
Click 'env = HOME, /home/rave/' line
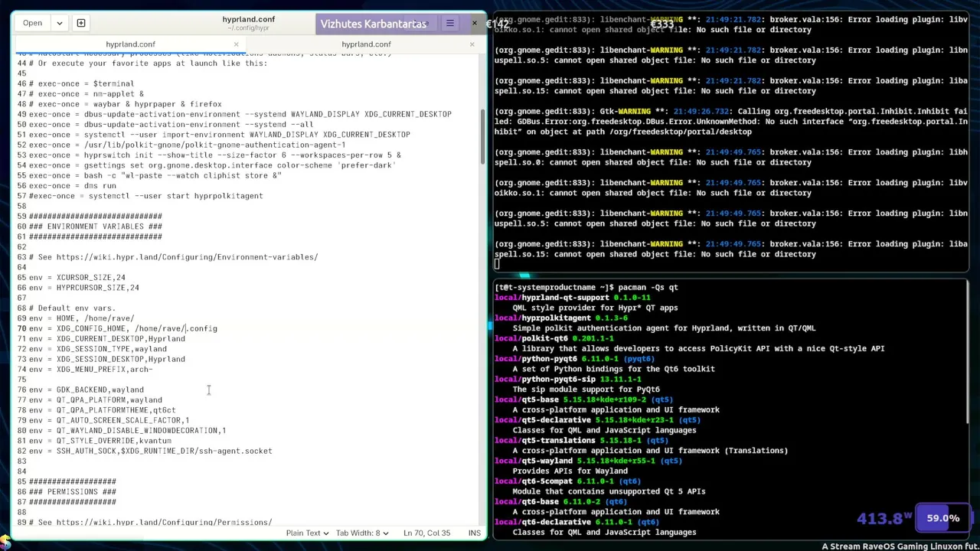point(81,318)
